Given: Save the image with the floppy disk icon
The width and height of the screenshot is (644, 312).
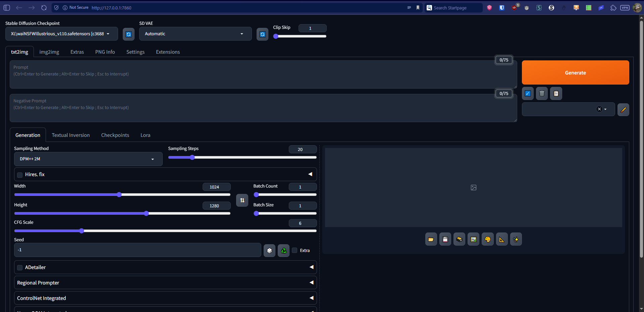Looking at the screenshot, I should 445,240.
